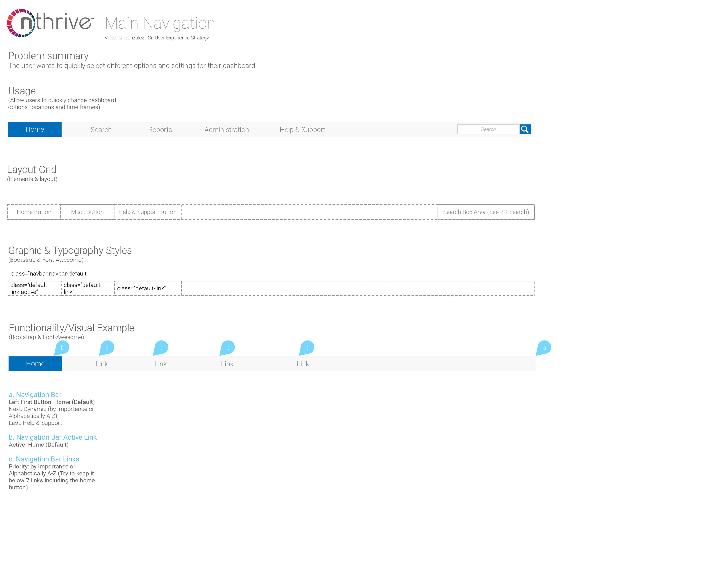This screenshot has width=728, height=571.
Task: Click the last blue c marker
Action: click(307, 348)
